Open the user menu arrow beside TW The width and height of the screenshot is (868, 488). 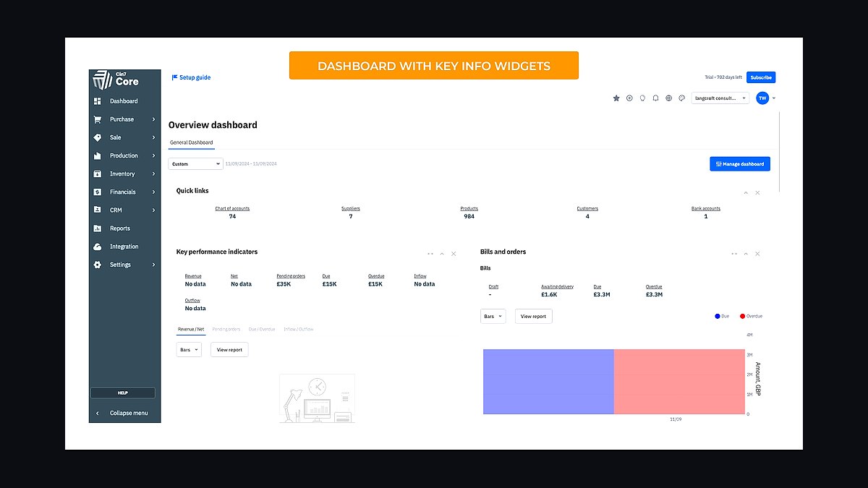(x=774, y=98)
